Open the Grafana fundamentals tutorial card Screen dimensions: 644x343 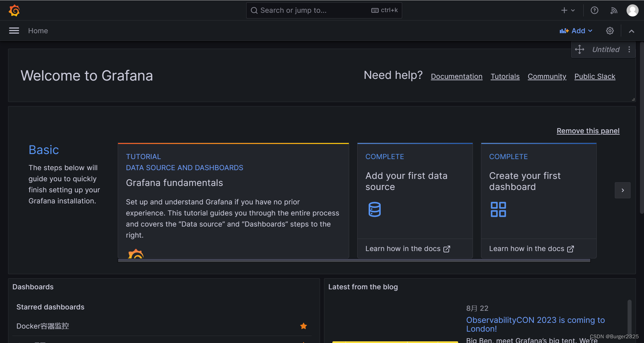233,201
